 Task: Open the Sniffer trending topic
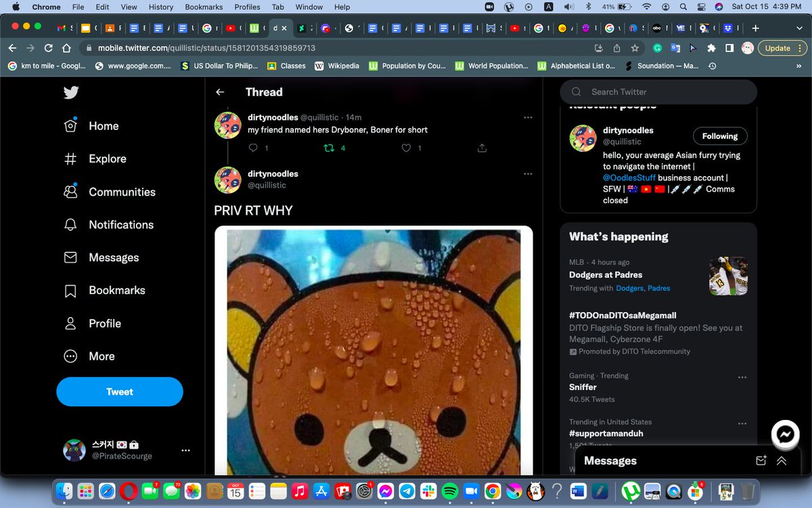[583, 387]
